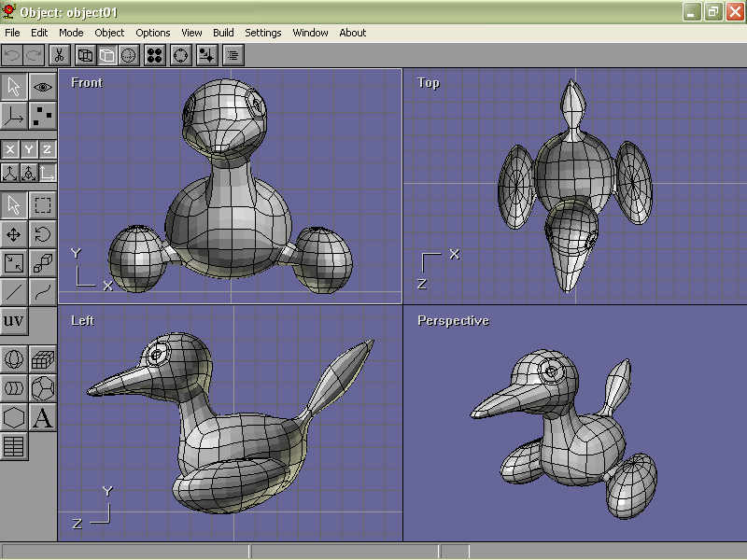Open the Settings menu
The image size is (747, 560).
click(263, 33)
